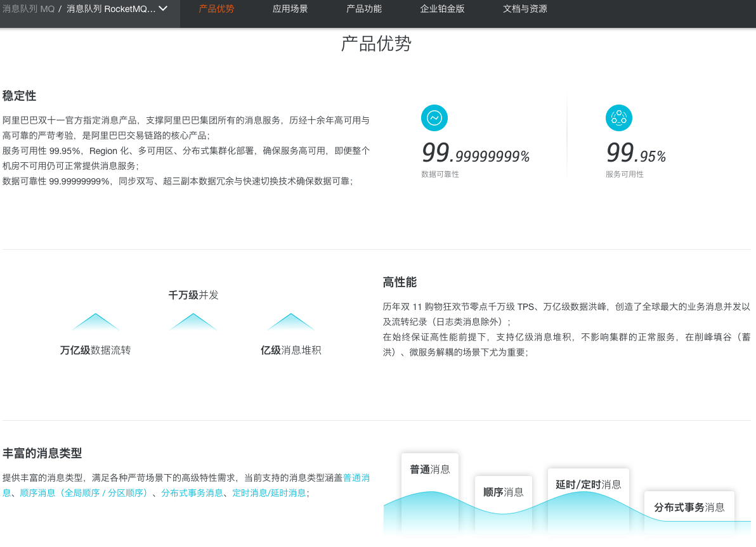
Task: Click the 高性能 heading
Action: pos(400,282)
